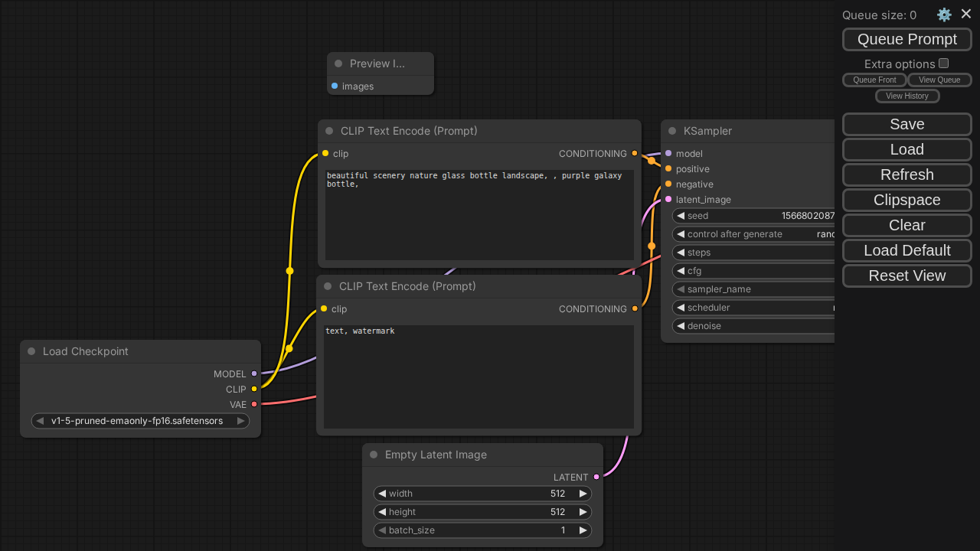
Task: Click the LATENT output connector
Action: (596, 477)
